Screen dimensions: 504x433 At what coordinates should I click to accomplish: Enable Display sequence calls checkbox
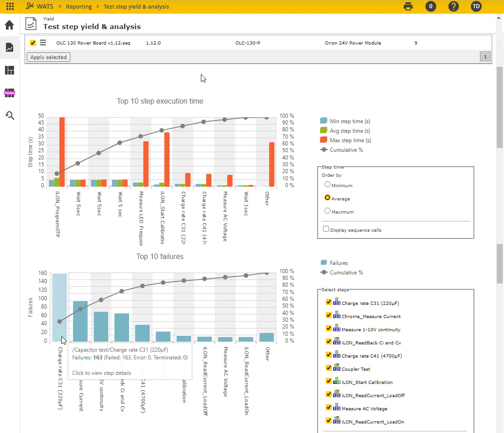tap(326, 229)
